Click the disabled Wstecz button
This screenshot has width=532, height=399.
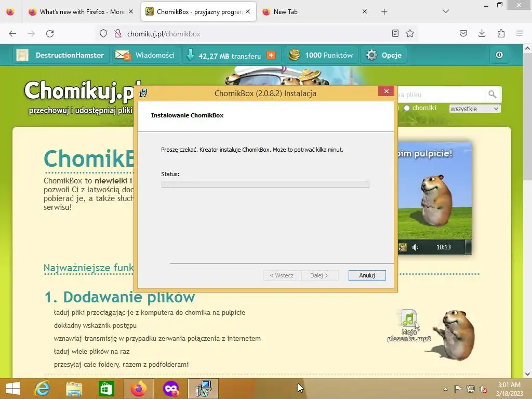282,275
